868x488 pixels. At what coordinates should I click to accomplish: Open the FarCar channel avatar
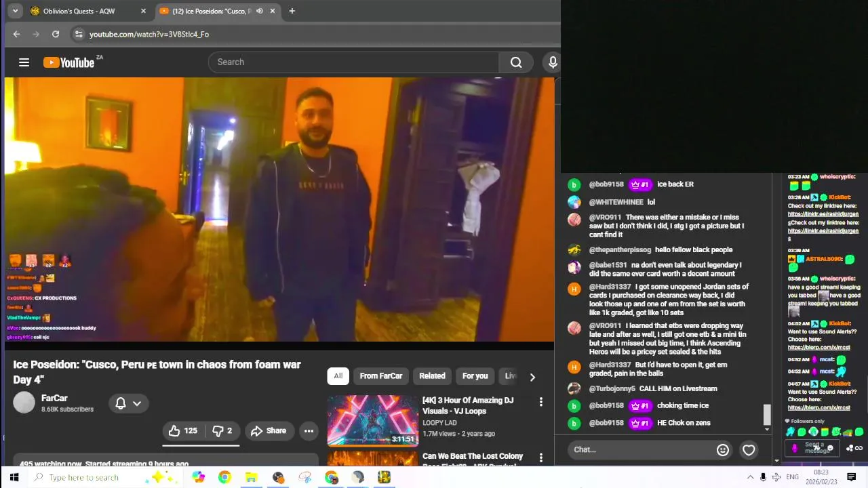pos(24,403)
